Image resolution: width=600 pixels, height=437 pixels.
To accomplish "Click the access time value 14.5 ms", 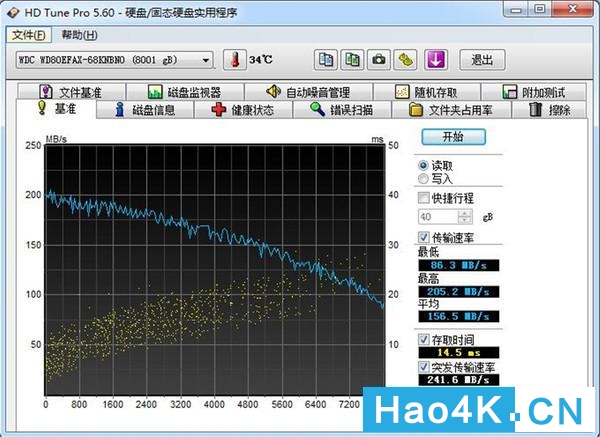I will pyautogui.click(x=458, y=352).
